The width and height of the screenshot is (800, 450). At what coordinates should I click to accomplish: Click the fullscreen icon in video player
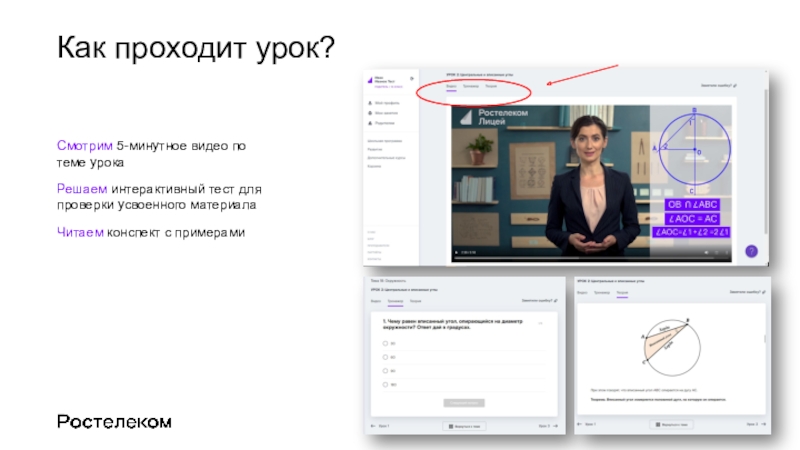click(728, 251)
